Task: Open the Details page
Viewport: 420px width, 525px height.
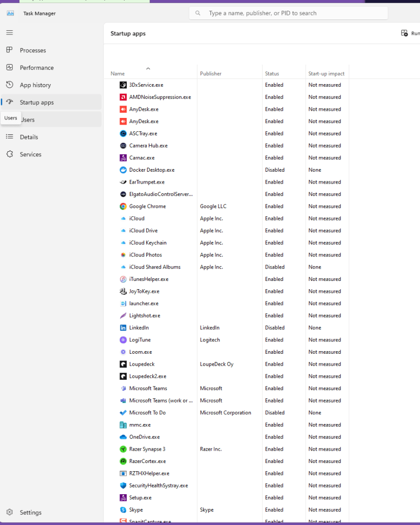Action: tap(51, 137)
